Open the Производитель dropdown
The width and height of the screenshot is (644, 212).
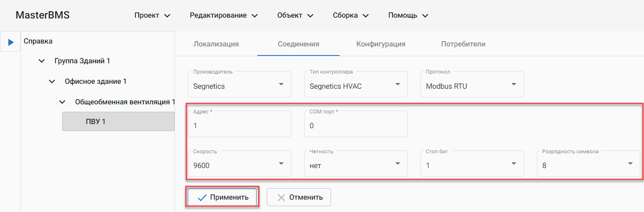coord(239,85)
